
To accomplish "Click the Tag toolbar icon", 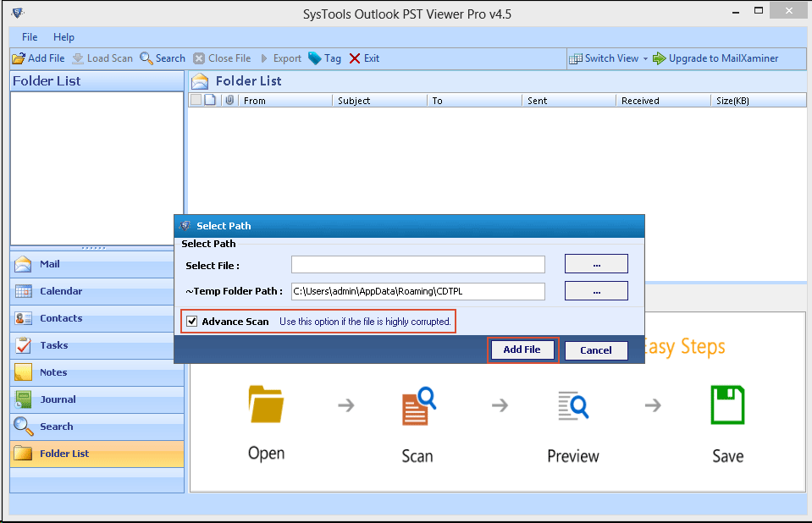I will [314, 58].
